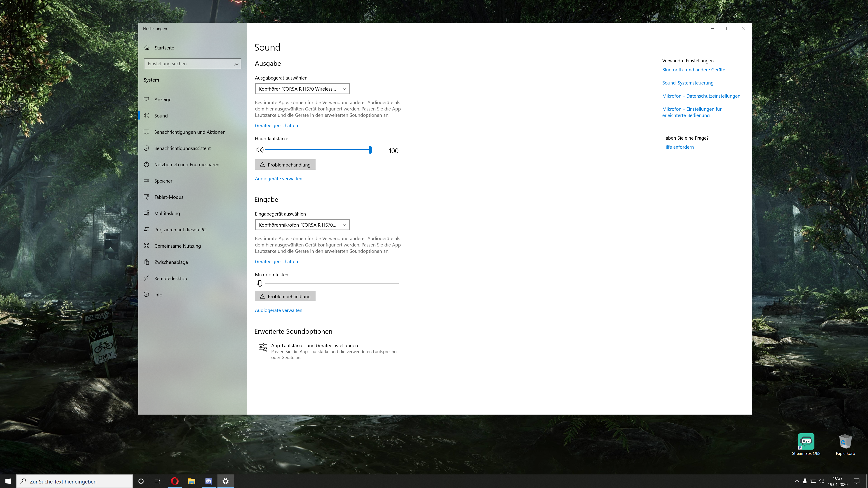Go to Zwischenablage in the sidebar
Image resolution: width=868 pixels, height=488 pixels.
pyautogui.click(x=171, y=262)
